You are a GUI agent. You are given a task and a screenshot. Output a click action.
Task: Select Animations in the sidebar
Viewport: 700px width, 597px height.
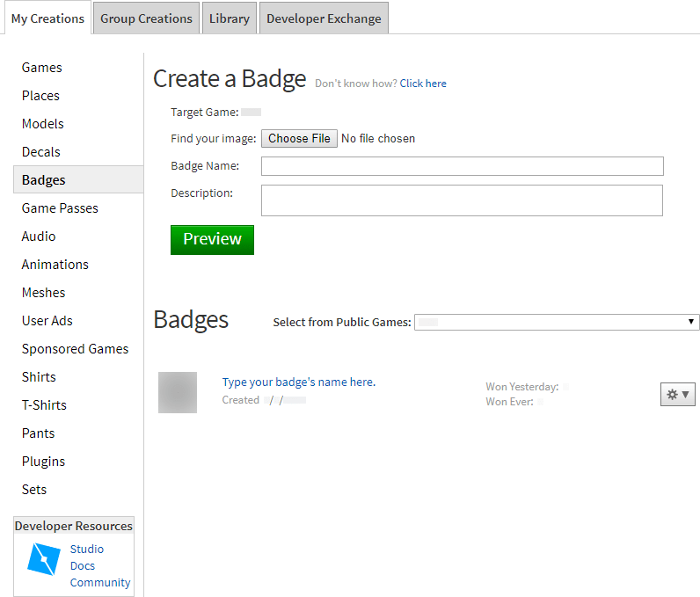click(x=55, y=264)
